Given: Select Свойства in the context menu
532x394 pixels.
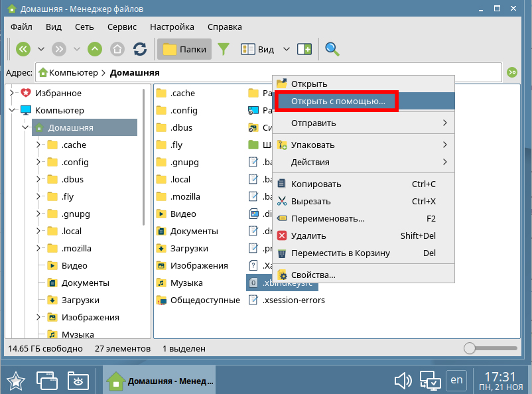Looking at the screenshot, I should (313, 275).
